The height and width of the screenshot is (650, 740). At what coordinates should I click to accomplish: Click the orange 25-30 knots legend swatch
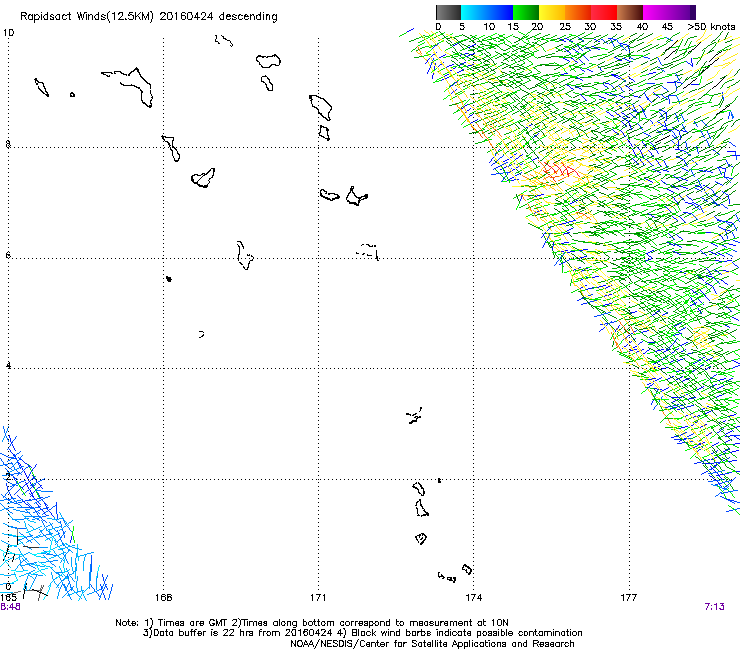(x=578, y=12)
